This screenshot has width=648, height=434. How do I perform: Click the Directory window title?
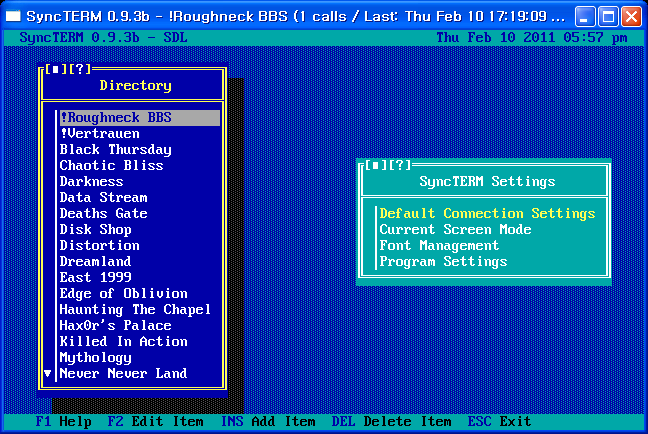pos(136,85)
